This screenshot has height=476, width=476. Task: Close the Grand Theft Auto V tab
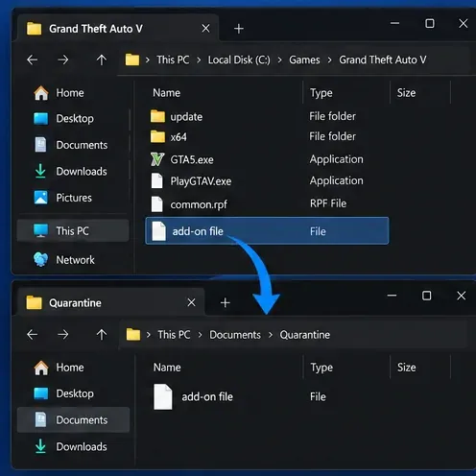206,29
